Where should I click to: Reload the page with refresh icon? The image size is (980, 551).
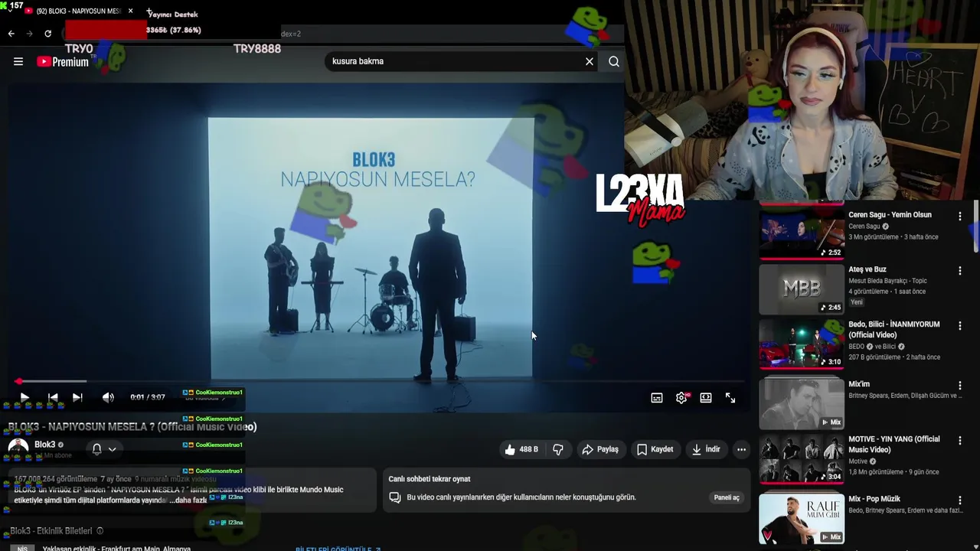47,34
